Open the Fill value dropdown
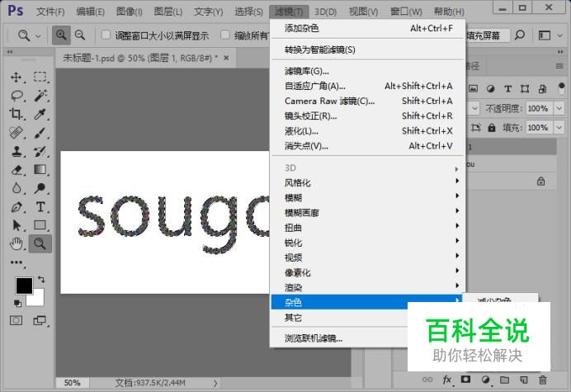The image size is (571, 392). point(559,128)
